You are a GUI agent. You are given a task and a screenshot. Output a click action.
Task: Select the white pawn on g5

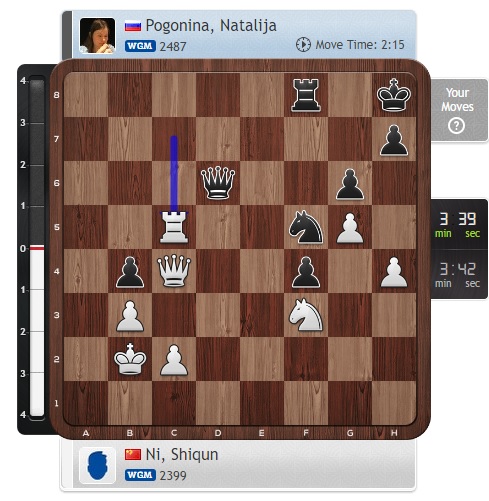point(350,228)
